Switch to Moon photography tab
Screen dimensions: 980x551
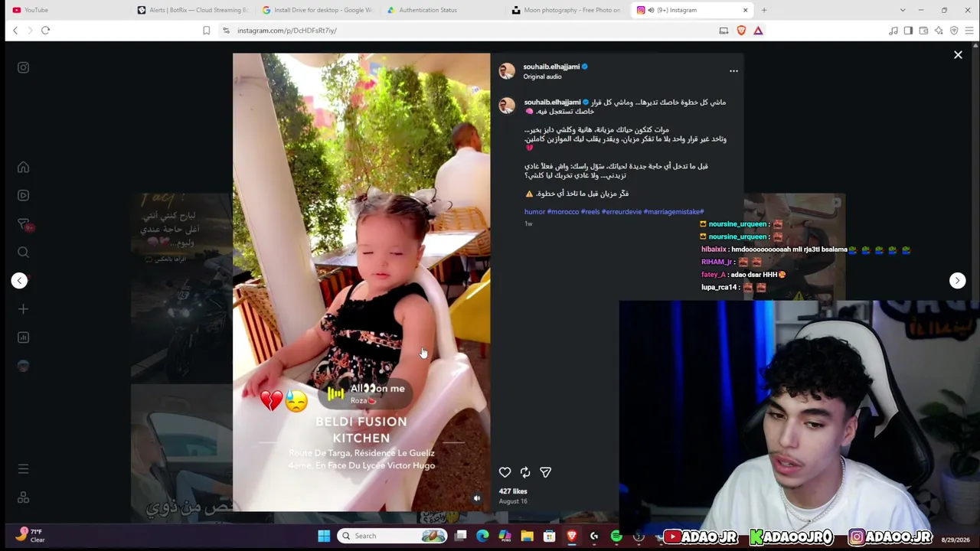567,10
